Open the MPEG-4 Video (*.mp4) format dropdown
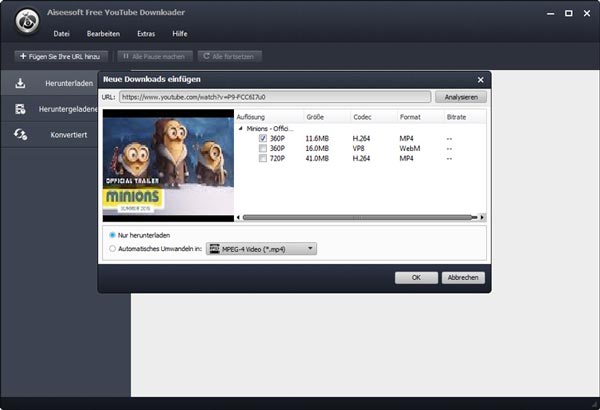 (261, 249)
